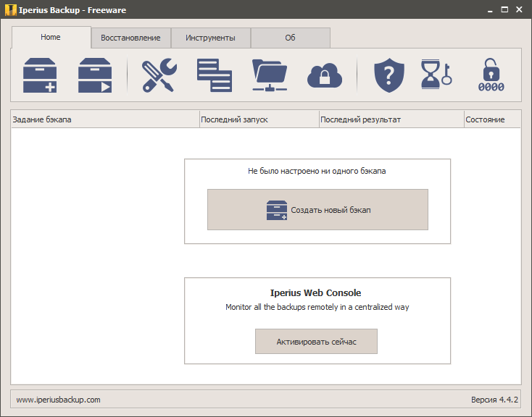Click the Последний результат column header
The width and height of the screenshot is (532, 417).
pos(391,119)
